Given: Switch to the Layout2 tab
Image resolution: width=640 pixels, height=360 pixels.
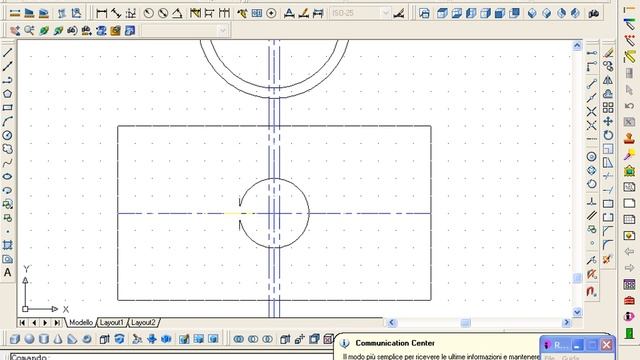Looking at the screenshot, I should coord(143,322).
